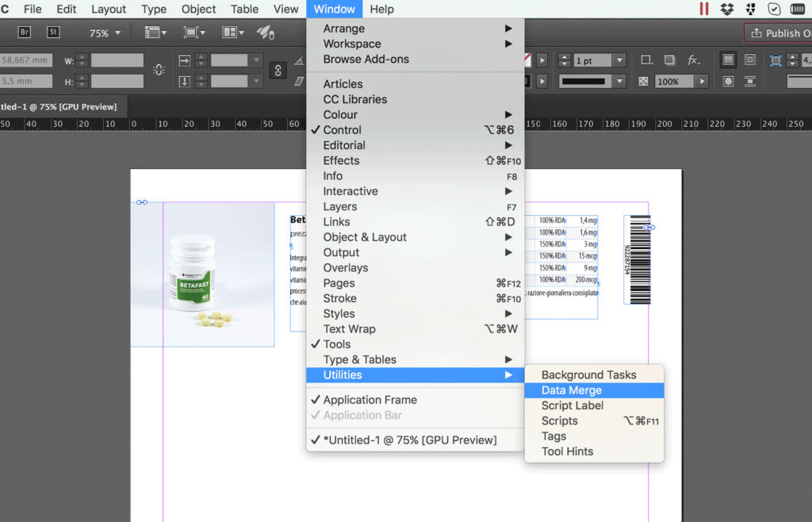Screen dimensions: 812x522
Task: Click the H height input field
Action: pyautogui.click(x=117, y=81)
